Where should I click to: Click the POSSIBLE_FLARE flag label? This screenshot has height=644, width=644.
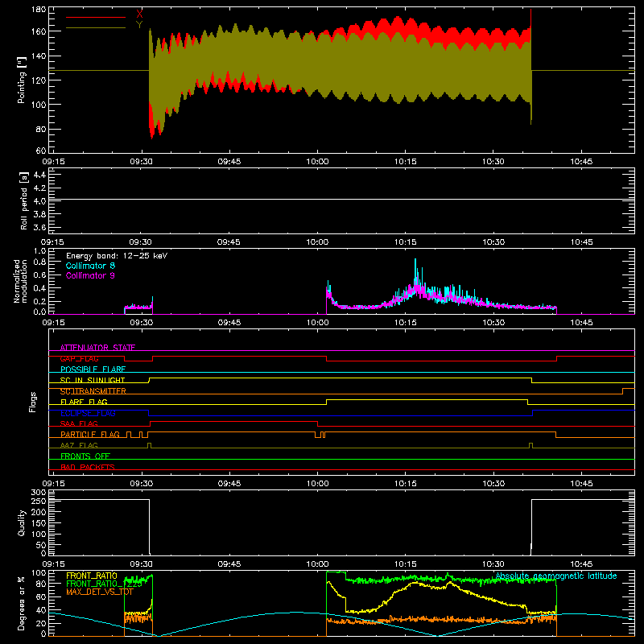pyautogui.click(x=93, y=369)
